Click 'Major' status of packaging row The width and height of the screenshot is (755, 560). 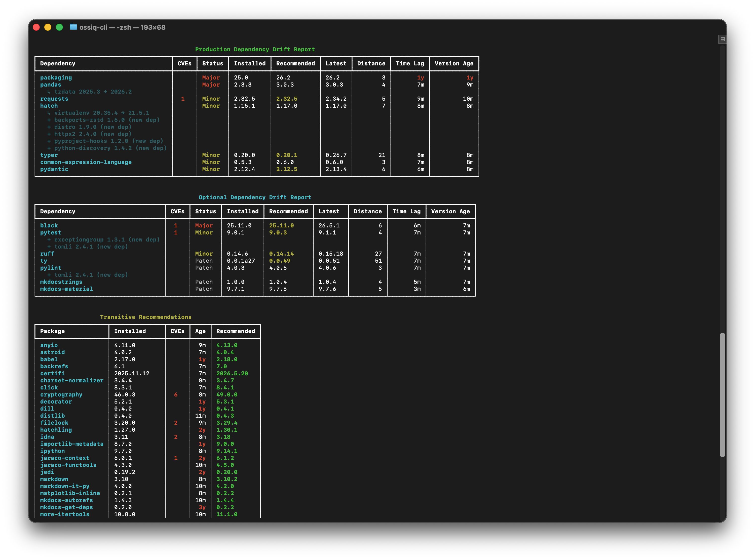211,78
